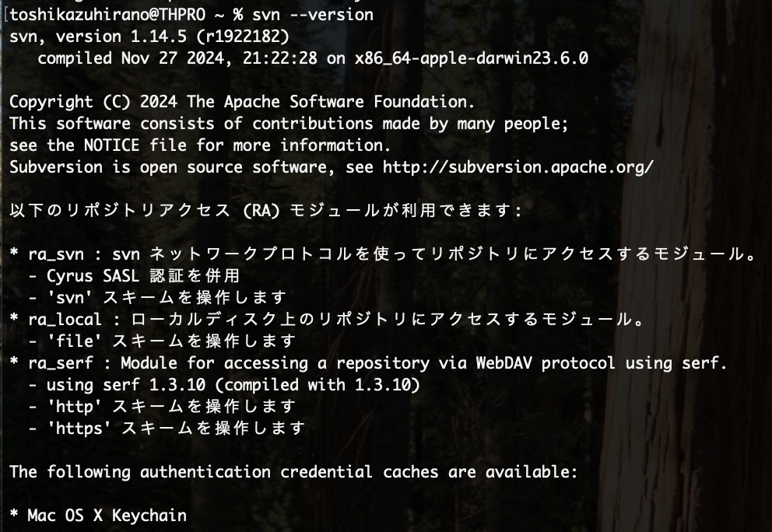
Task: Click the 'see the NOTICE file' line
Action: pos(200,145)
